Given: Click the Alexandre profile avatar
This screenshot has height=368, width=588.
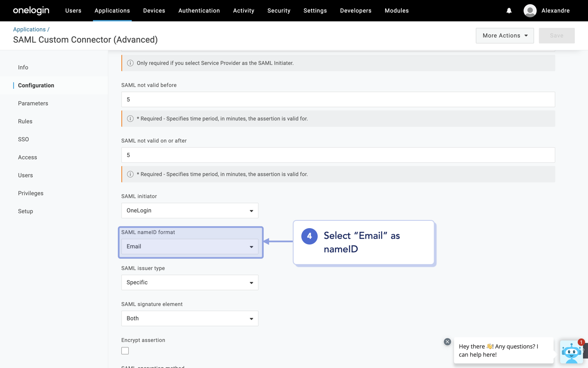Looking at the screenshot, I should [x=530, y=11].
